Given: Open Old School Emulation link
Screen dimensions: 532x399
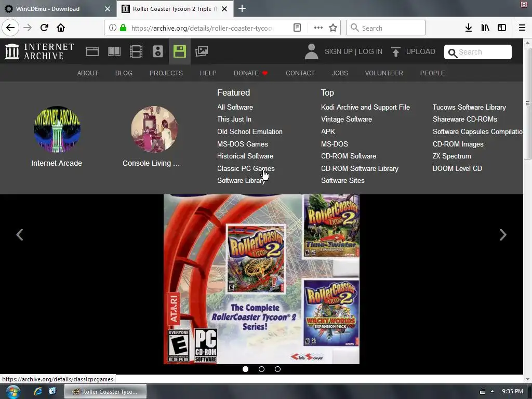Looking at the screenshot, I should 250,131.
